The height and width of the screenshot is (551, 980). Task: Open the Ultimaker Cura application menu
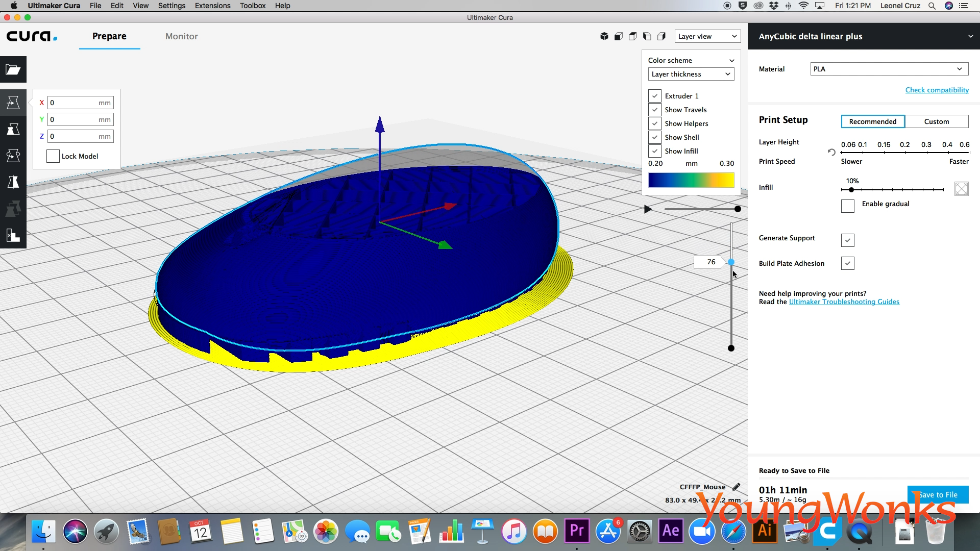coord(54,6)
